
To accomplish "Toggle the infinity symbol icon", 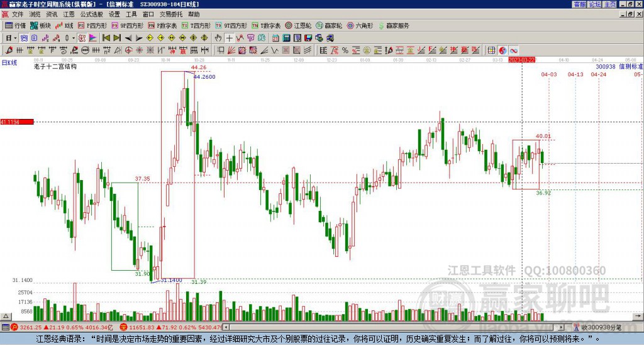I will pos(513,50).
